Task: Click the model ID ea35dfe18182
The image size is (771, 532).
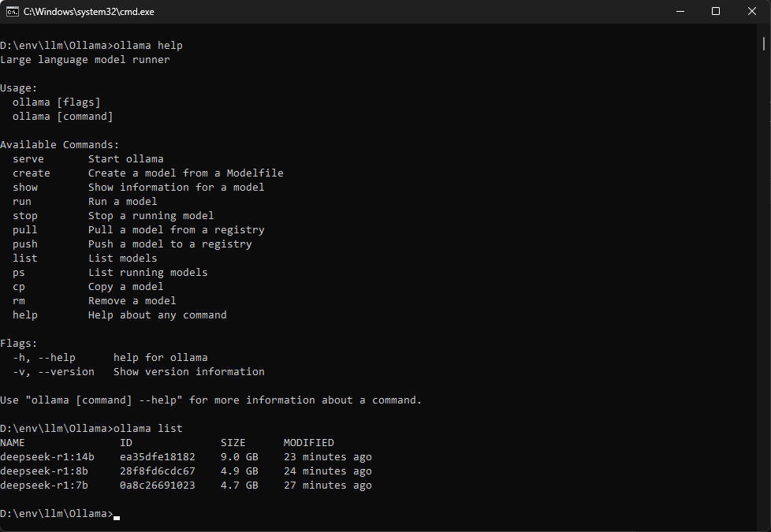Action: pos(158,457)
